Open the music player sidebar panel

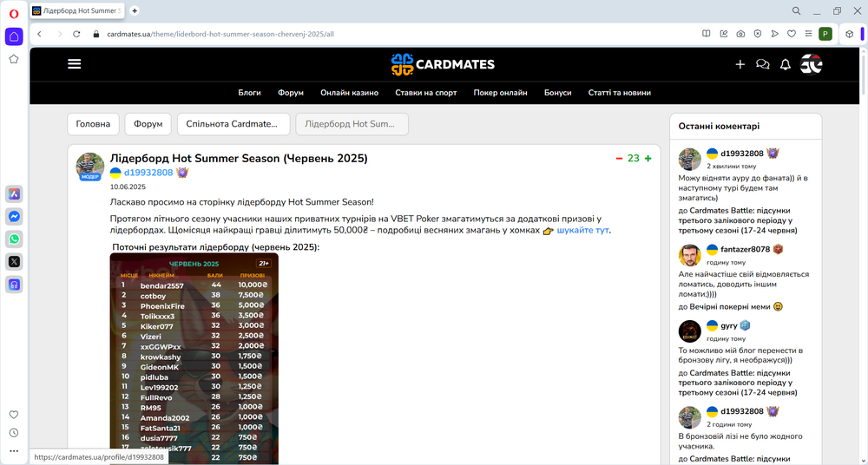point(14,285)
